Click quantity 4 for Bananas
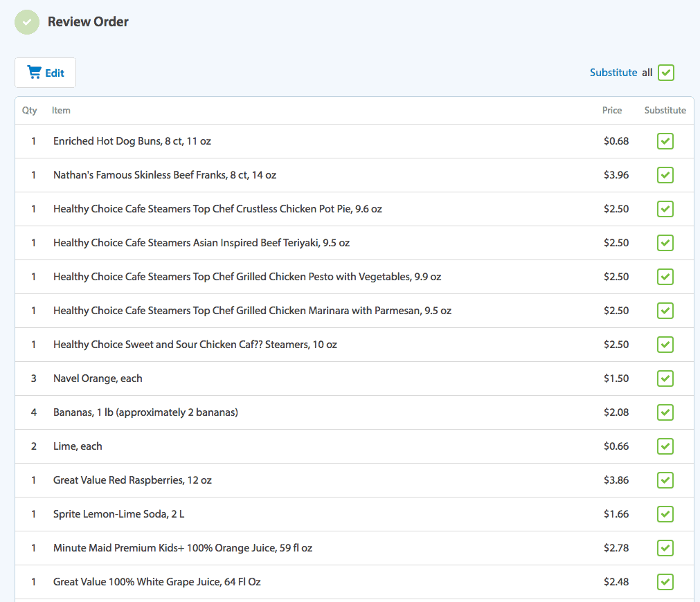 tap(33, 412)
